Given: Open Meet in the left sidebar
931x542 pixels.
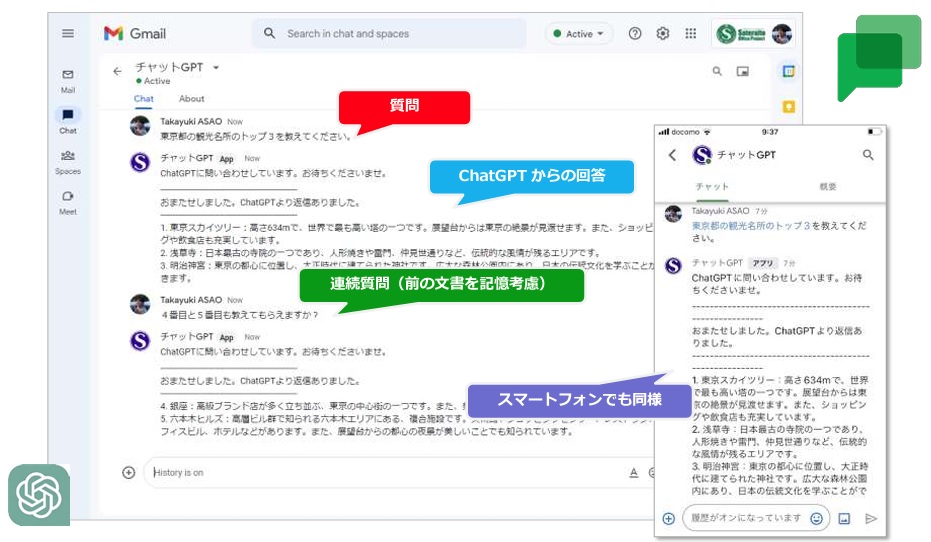Looking at the screenshot, I should [x=68, y=202].
